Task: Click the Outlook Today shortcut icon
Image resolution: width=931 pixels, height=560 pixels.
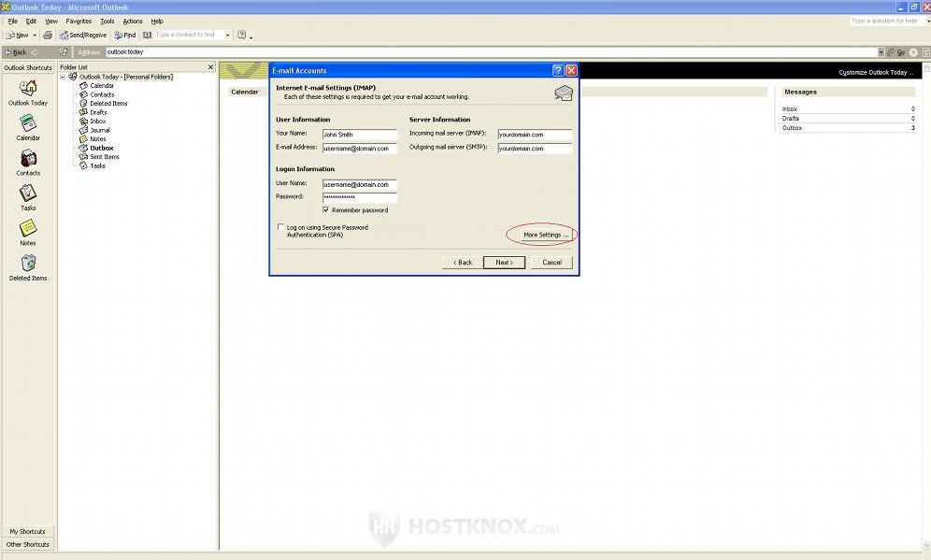Action: (x=28, y=89)
